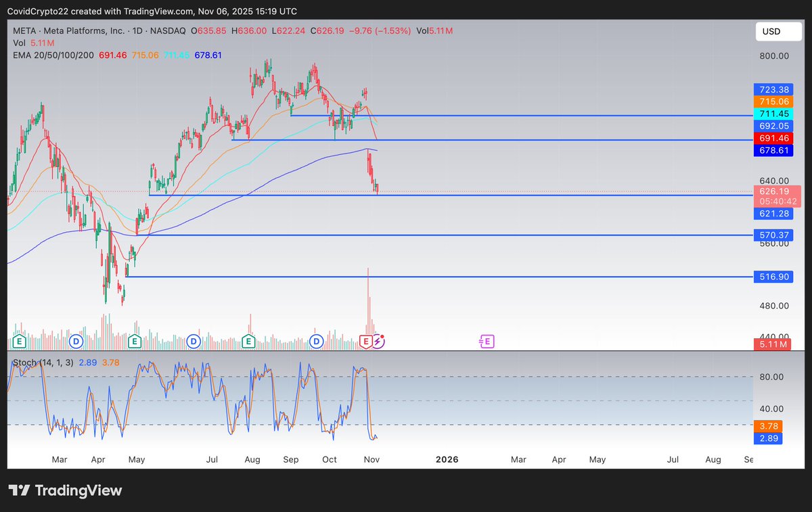The height and width of the screenshot is (512, 812).
Task: Click the earliest green earnings marker before March
Action: (19, 342)
